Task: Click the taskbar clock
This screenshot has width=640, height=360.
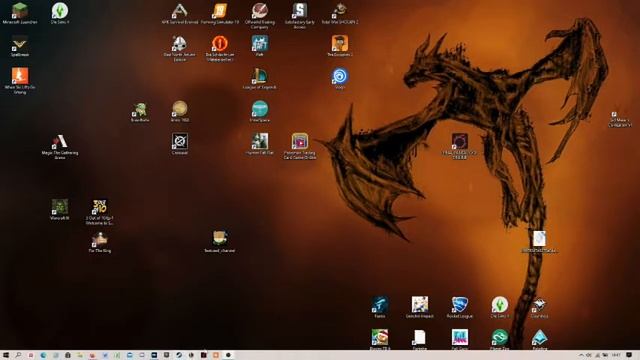Action: click(616, 355)
